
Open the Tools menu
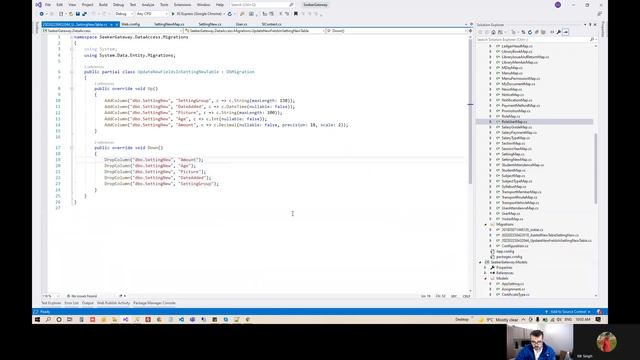[164, 5]
